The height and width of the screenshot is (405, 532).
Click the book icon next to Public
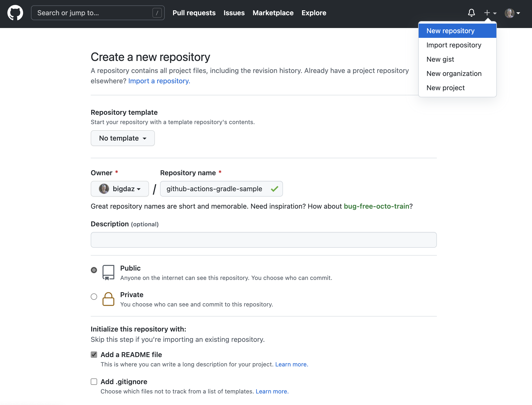[x=108, y=272]
